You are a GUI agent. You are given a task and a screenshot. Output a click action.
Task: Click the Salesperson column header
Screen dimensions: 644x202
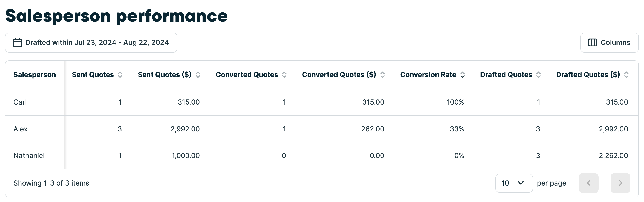(35, 75)
